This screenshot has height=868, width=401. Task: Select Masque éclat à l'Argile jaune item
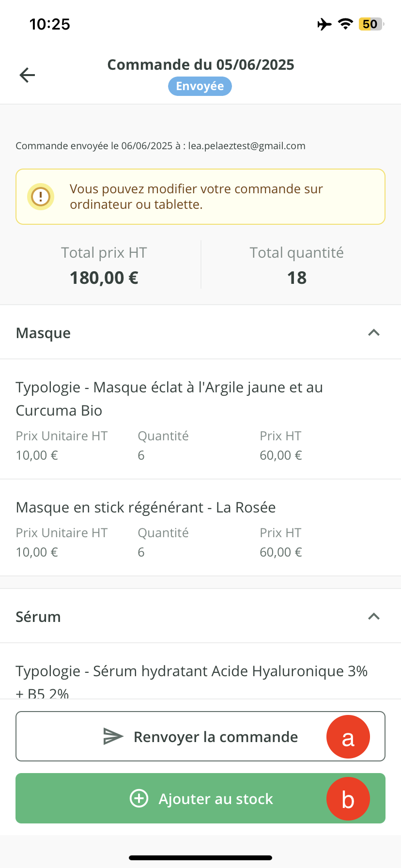(x=170, y=399)
